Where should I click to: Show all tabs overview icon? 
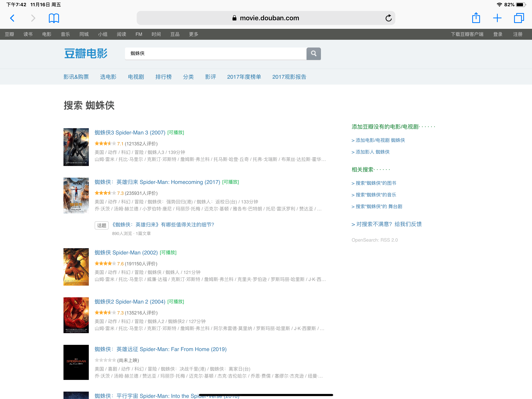(519, 18)
